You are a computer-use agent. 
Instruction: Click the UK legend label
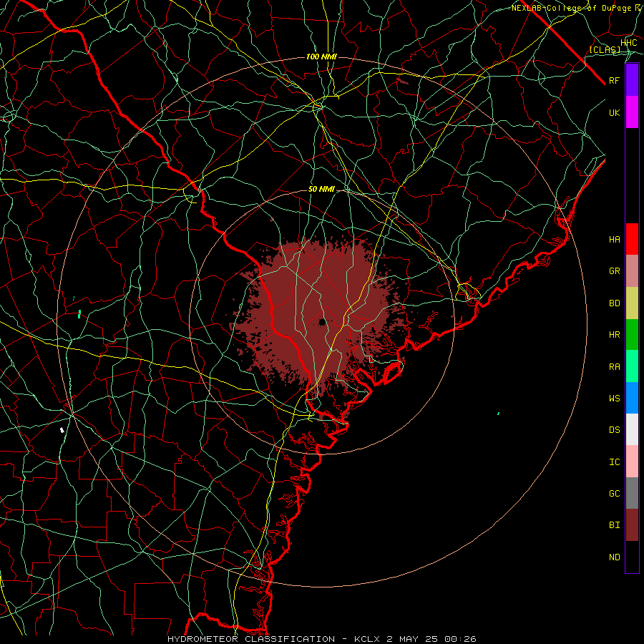[x=614, y=112]
